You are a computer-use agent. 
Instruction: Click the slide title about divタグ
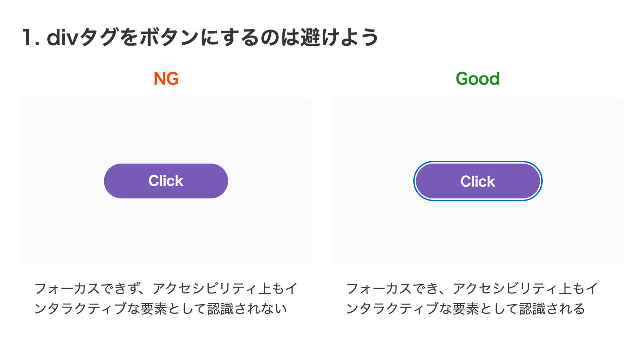(x=200, y=37)
